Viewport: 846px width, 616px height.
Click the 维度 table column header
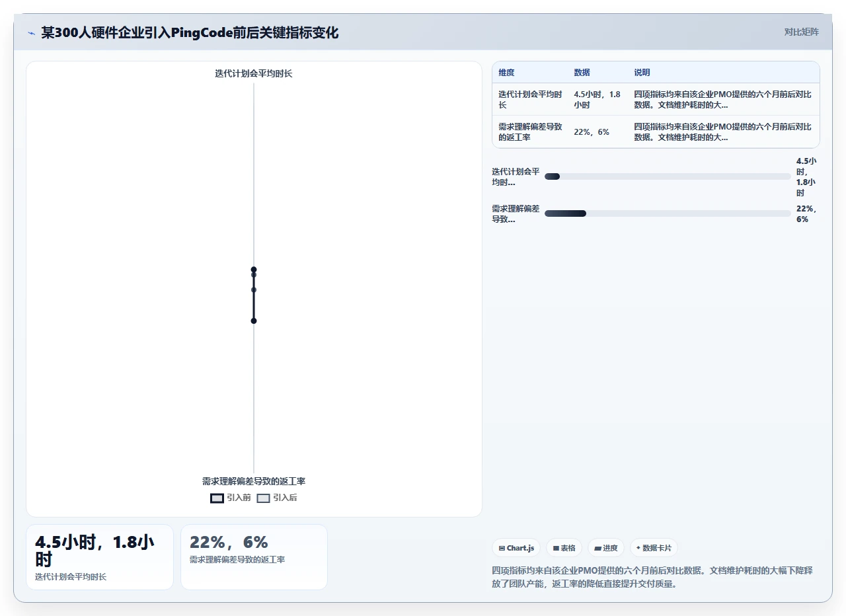click(506, 73)
